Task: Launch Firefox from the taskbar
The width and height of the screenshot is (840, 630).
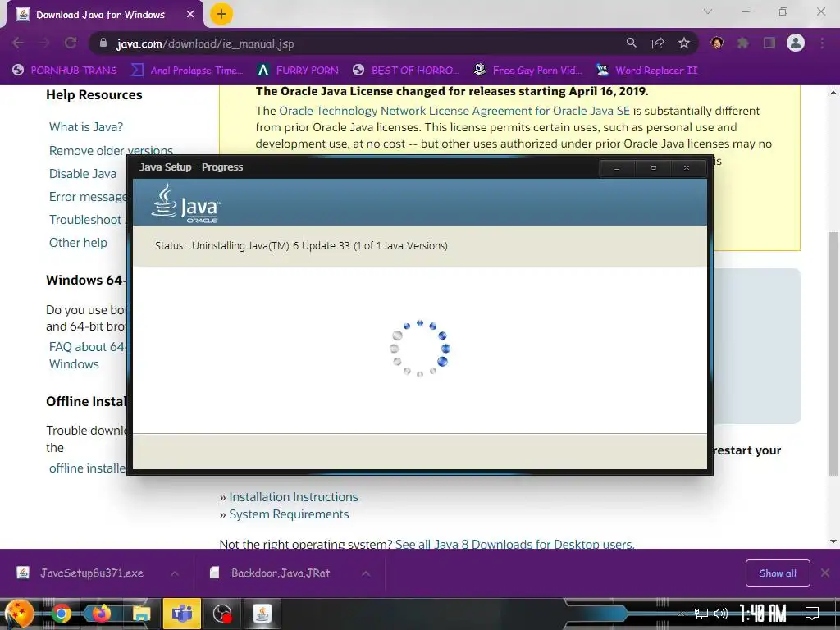Action: pyautogui.click(x=101, y=614)
